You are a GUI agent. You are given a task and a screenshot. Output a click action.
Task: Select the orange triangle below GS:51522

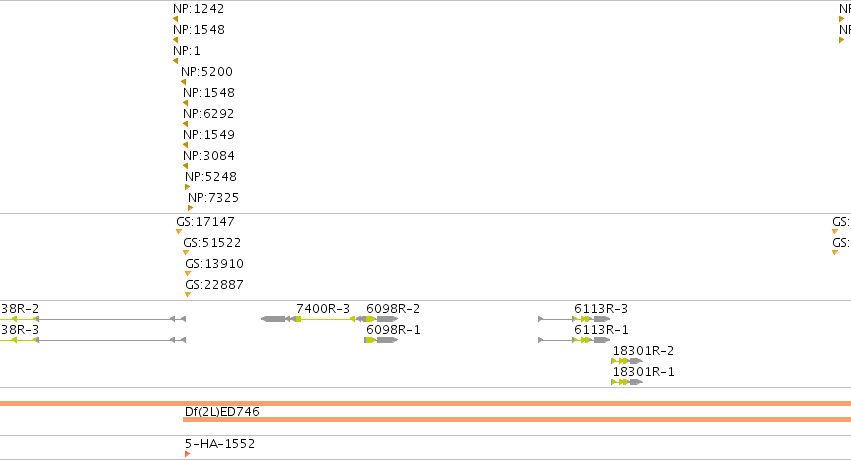click(186, 253)
